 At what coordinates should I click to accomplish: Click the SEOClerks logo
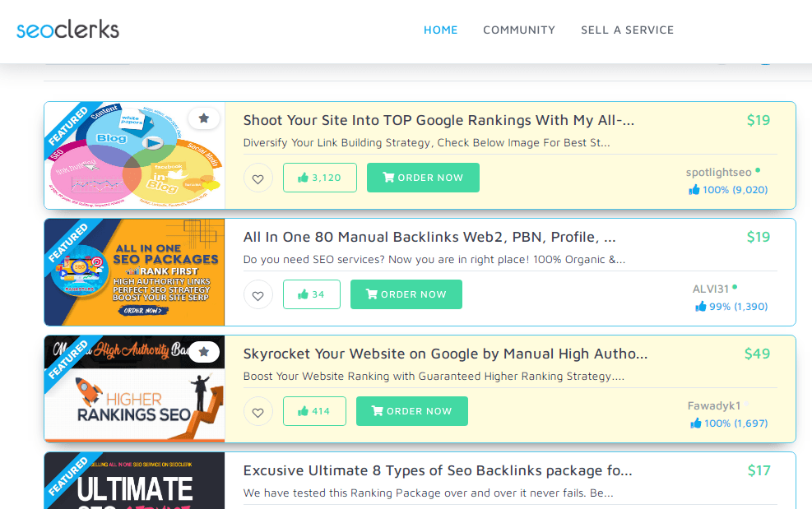point(67,28)
